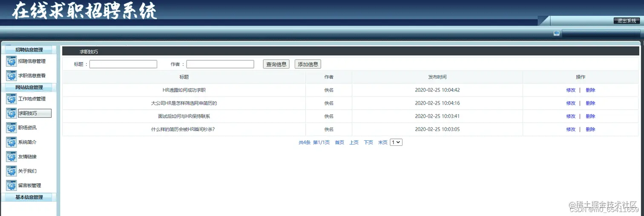The height and width of the screenshot is (216, 644).
Task: Click the title 什么样的简历会被HR瞬间秒杀?
Action: (183, 130)
